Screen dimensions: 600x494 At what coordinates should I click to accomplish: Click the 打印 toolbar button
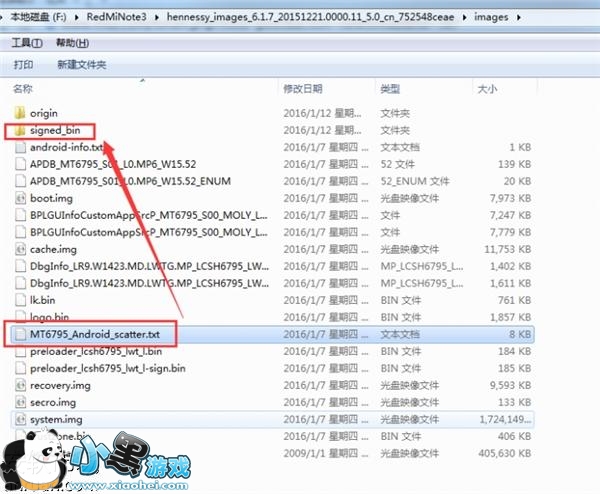tap(23, 64)
